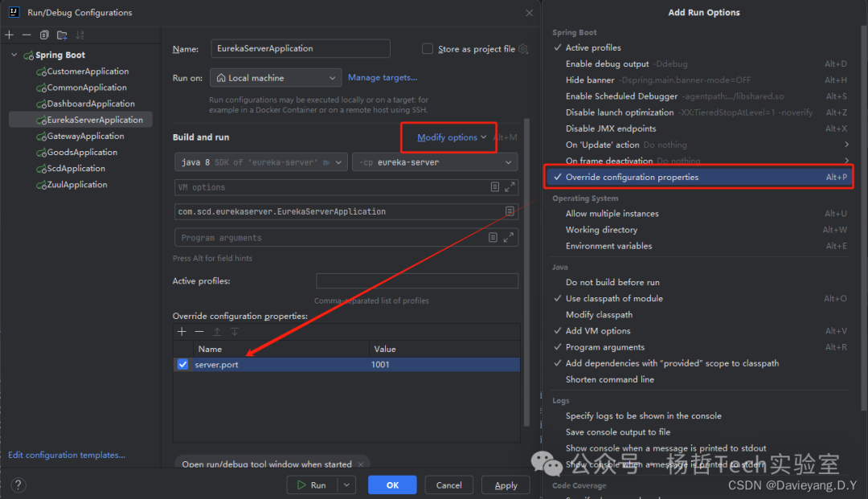868x499 pixels.
Task: Select the 1001 value cell
Action: 444,365
